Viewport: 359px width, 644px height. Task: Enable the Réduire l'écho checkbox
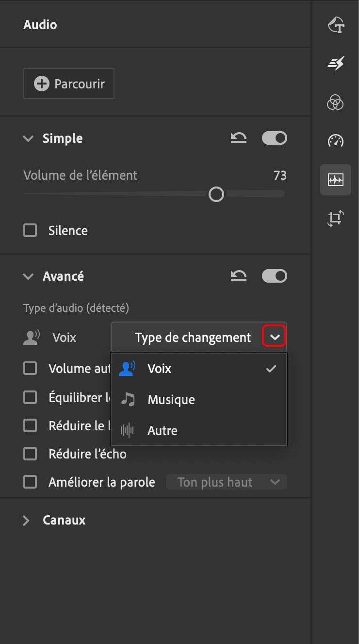pyautogui.click(x=30, y=454)
